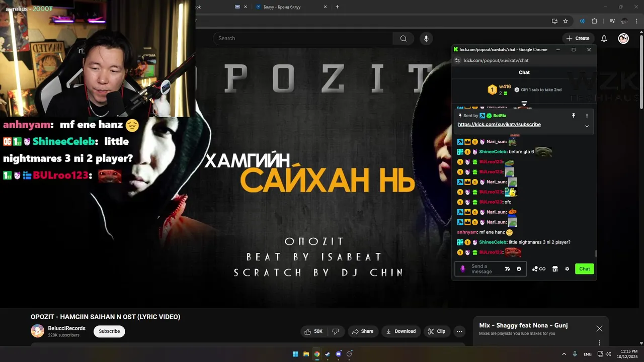Click username anhnyam in Kick chat
Viewport: 644px width, 362px height.
tap(467, 232)
